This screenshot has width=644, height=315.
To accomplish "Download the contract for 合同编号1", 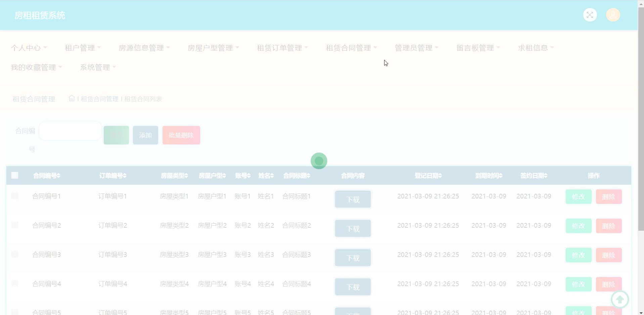I will (353, 199).
